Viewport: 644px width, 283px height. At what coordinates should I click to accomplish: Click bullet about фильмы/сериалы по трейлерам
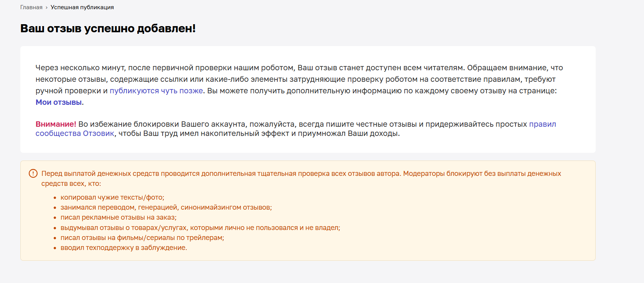pyautogui.click(x=142, y=238)
